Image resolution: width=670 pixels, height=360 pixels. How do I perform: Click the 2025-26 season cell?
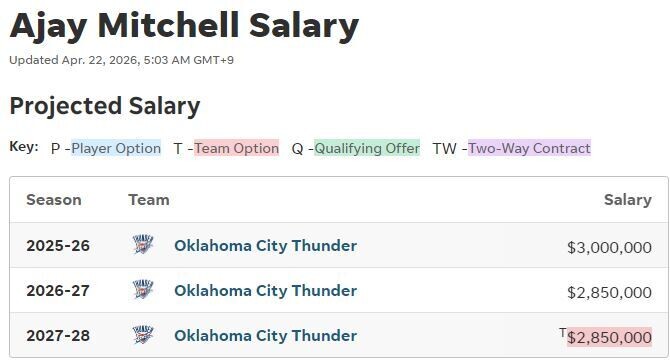pos(58,246)
